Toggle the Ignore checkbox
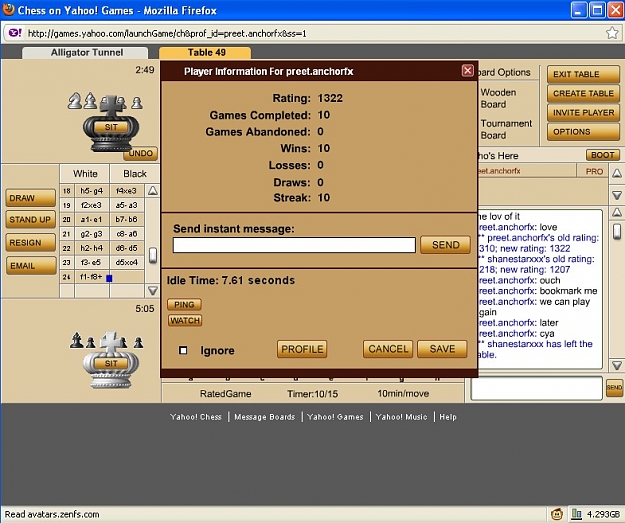 click(183, 350)
